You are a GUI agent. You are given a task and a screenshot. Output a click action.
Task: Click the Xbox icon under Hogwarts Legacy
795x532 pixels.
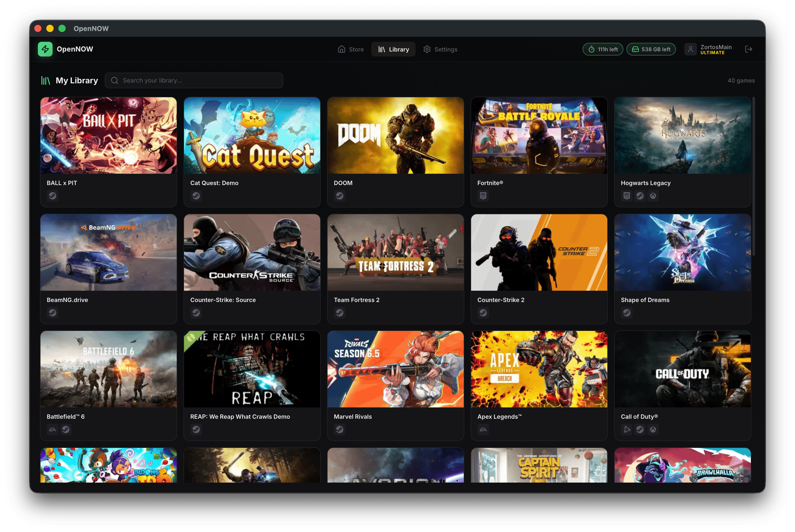click(x=653, y=196)
